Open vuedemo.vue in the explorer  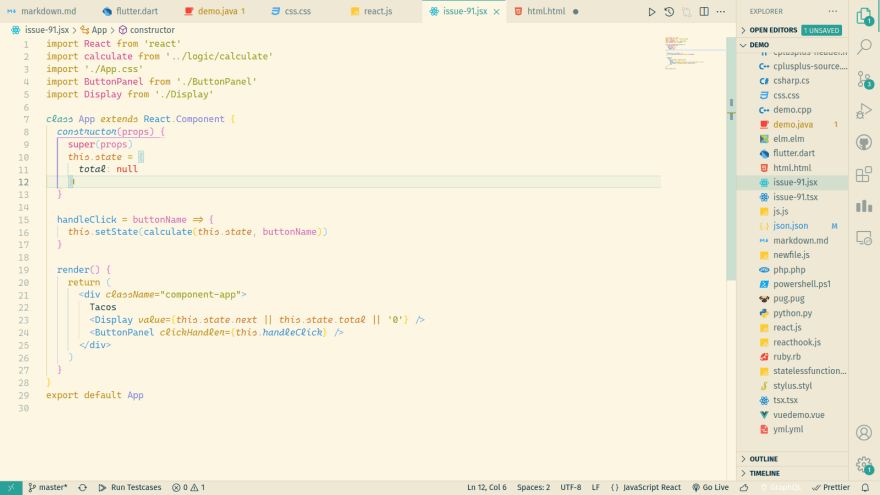pos(792,415)
